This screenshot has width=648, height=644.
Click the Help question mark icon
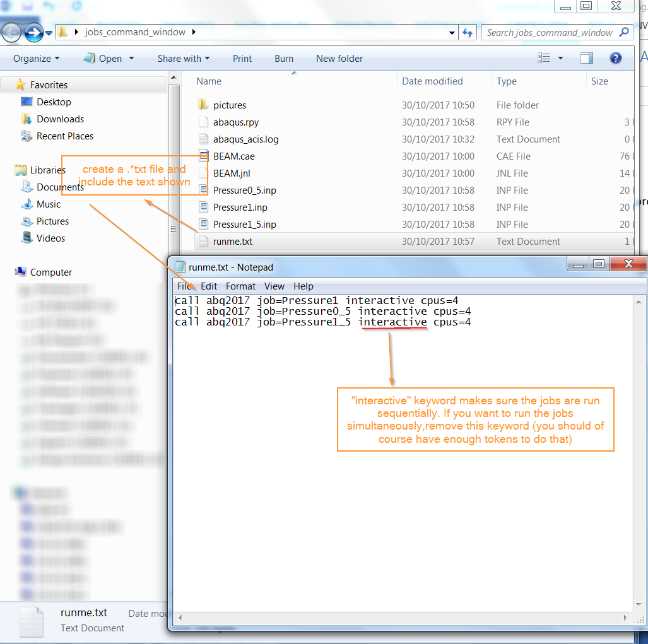(615, 58)
